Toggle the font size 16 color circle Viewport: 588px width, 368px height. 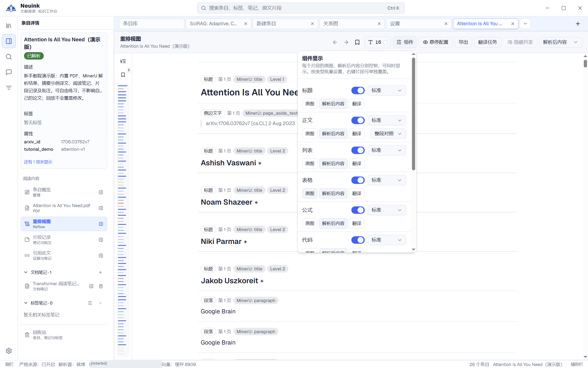pos(385,42)
